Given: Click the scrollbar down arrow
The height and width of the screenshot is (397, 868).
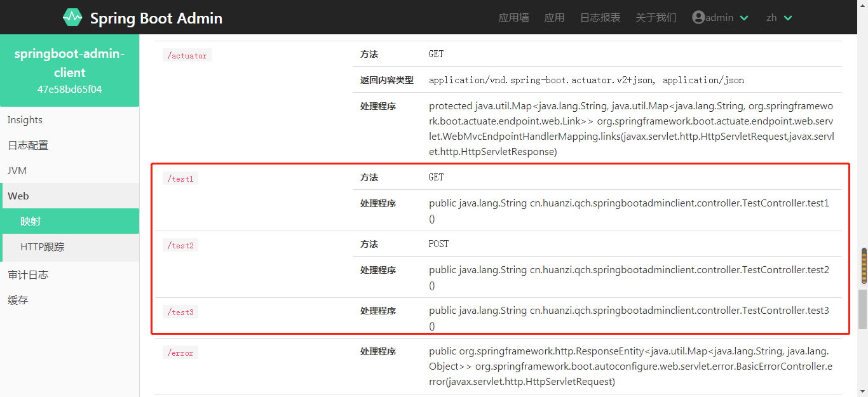Looking at the screenshot, I should tap(864, 391).
